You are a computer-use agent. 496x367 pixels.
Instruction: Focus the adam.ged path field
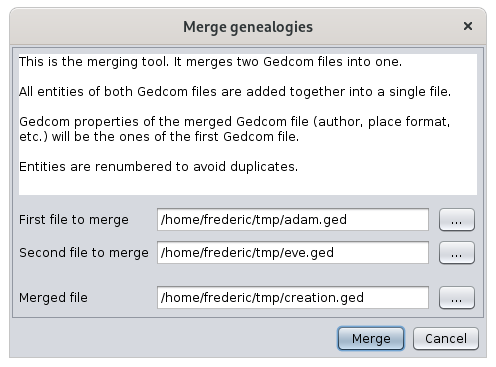(x=293, y=220)
